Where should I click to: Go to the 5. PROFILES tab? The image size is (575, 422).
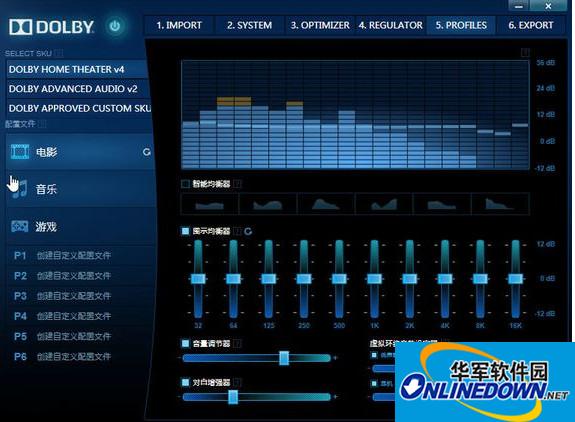click(x=461, y=25)
